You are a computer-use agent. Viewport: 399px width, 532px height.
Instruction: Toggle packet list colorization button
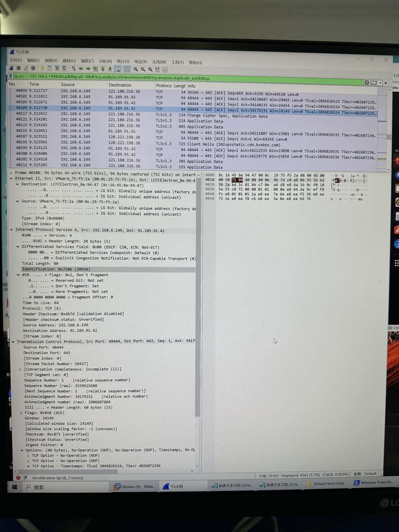pyautogui.click(x=127, y=69)
